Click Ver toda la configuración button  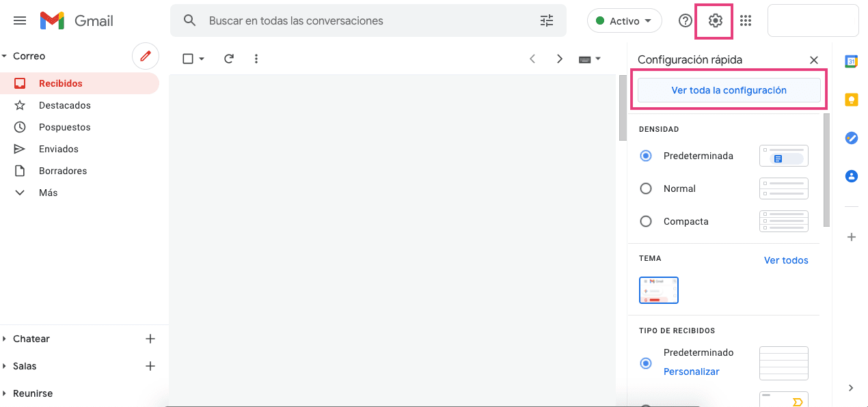(729, 90)
